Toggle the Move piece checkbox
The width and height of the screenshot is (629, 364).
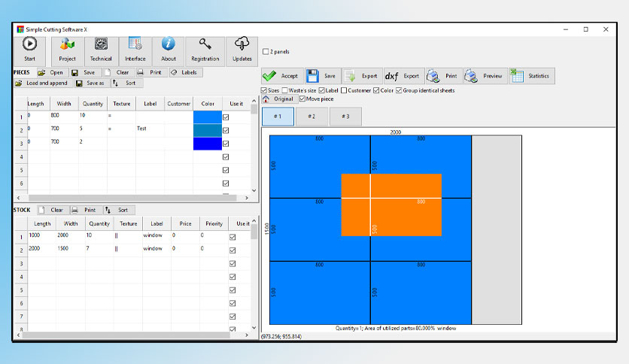[x=302, y=99]
